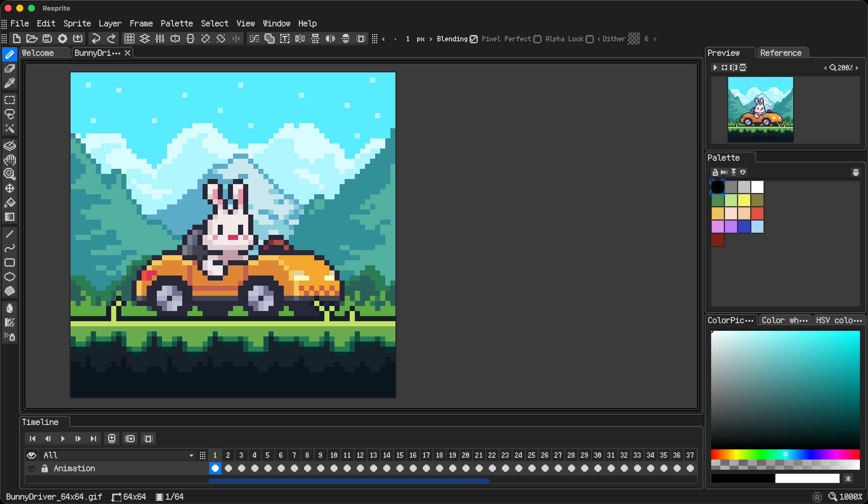Enable the Pixel Perfect checkbox

pyautogui.click(x=537, y=39)
